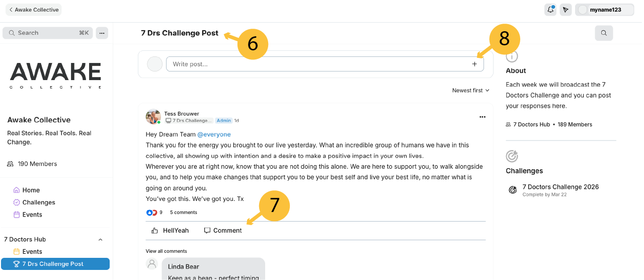Like the post with HellYeah
This screenshot has height=280, width=644.
tap(170, 231)
